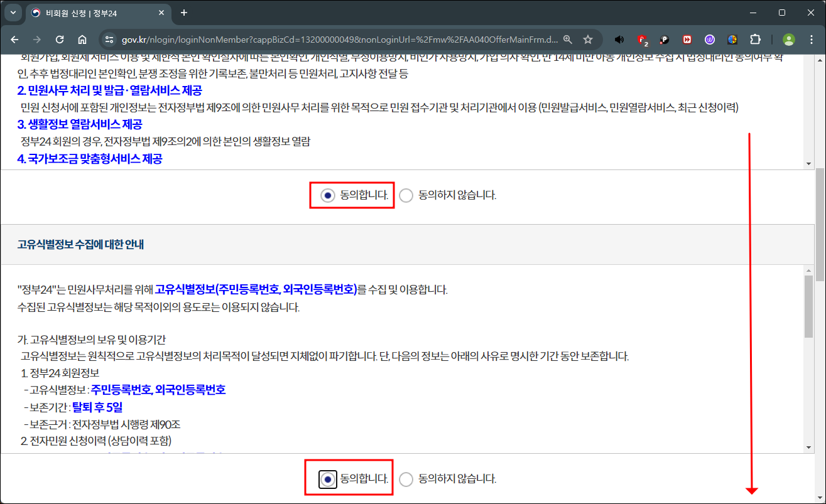Minimize the Chrome window

tap(753, 13)
